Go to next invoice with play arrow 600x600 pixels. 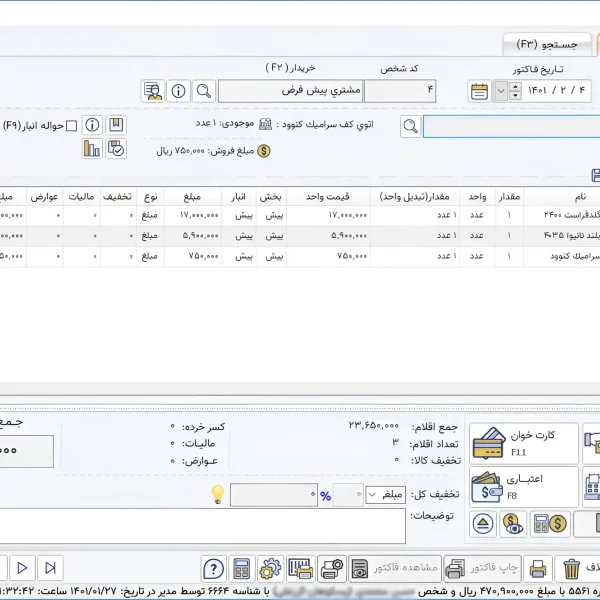click(x=22, y=568)
